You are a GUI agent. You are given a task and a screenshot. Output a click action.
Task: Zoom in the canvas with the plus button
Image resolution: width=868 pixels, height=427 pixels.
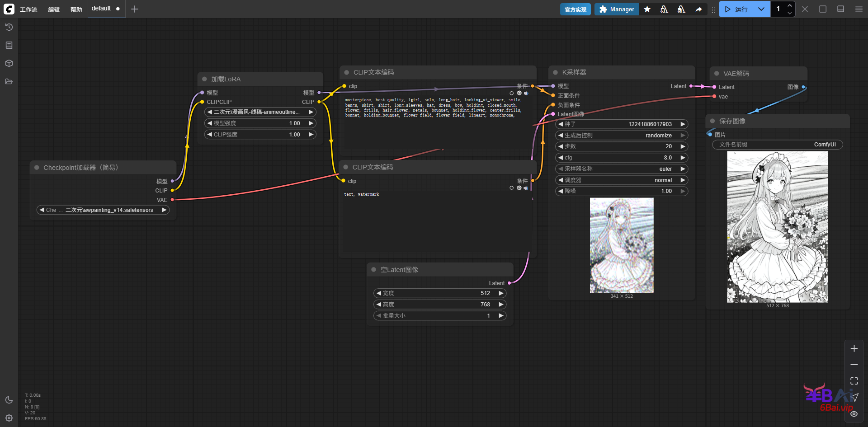(x=854, y=348)
